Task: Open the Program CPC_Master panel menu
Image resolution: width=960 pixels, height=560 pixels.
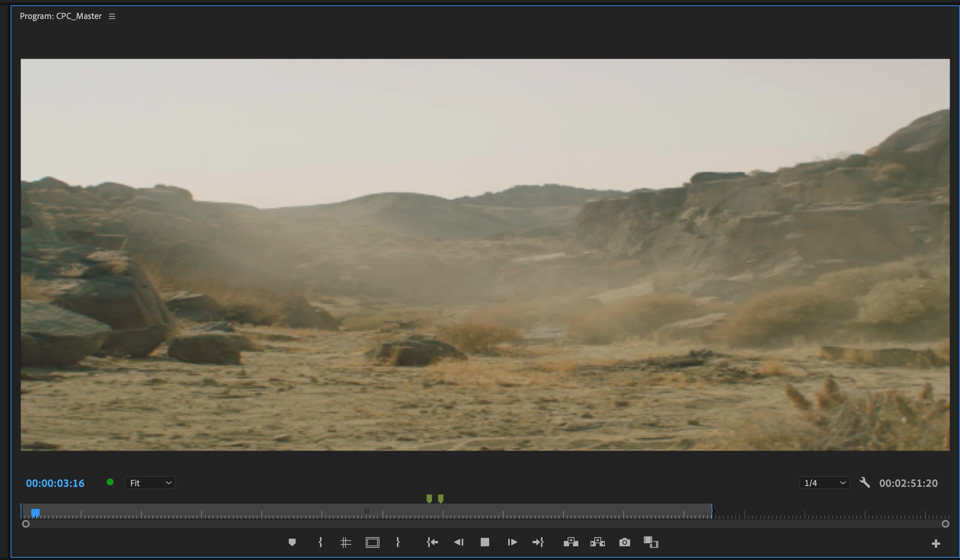Action: (x=112, y=16)
